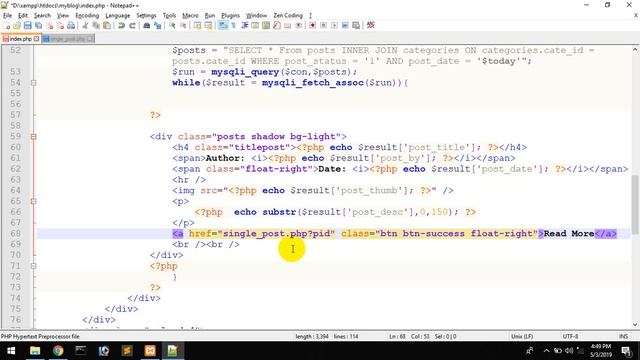Click the Save All toolbar icon

click(x=38, y=25)
